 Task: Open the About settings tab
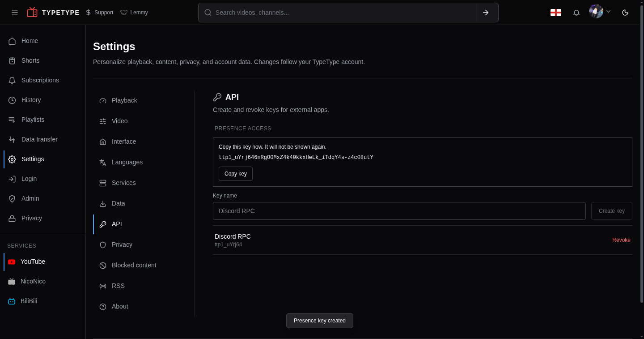(x=140, y=306)
